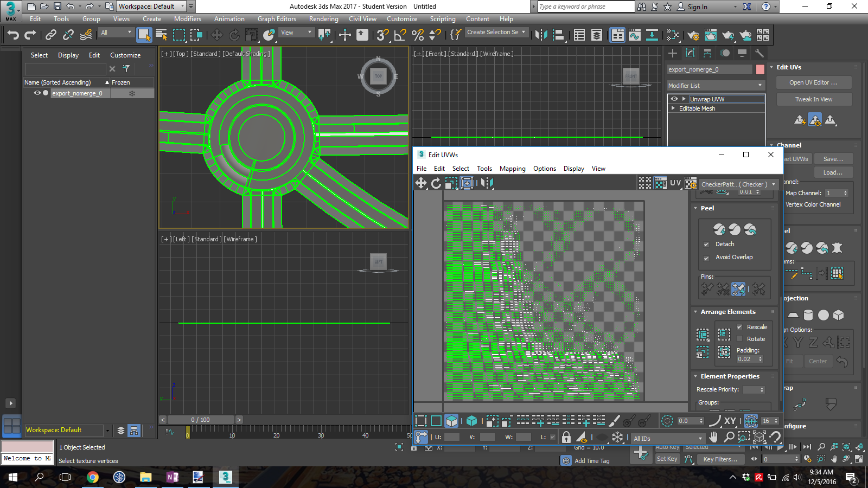Switch to the Hierarchy command panel tab
868x488 pixels.
(707, 53)
